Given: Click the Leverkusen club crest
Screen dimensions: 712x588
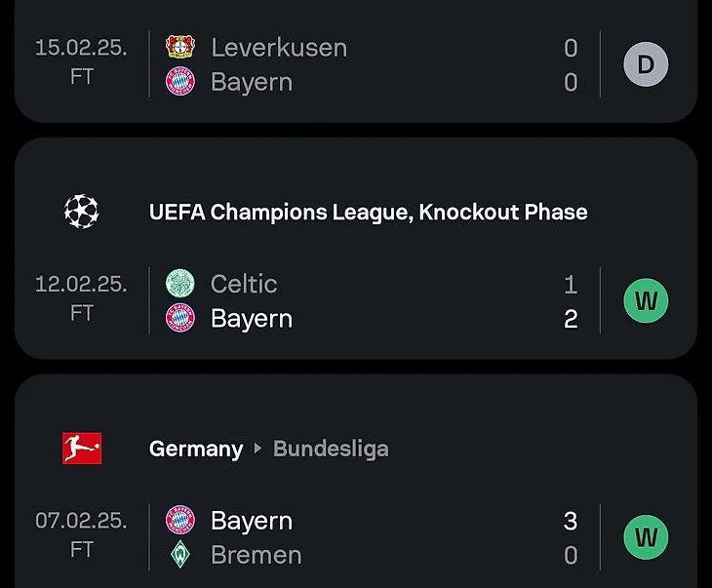Looking at the screenshot, I should pos(180,47).
